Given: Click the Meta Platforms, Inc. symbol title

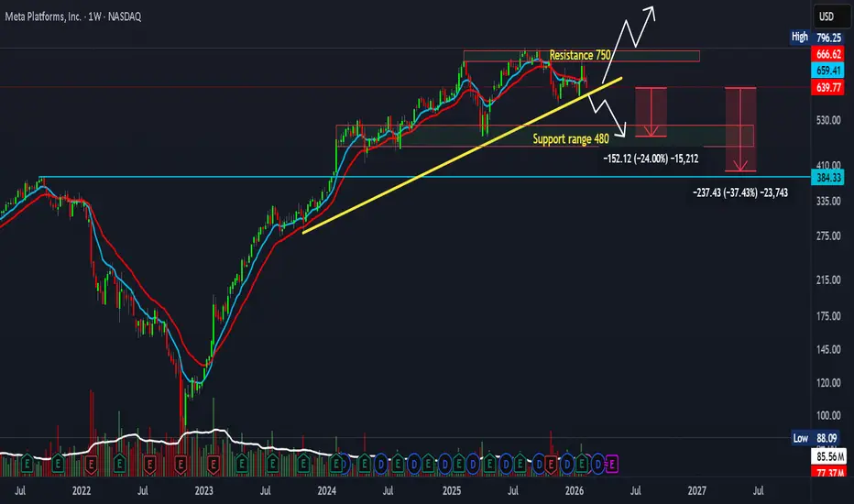Looking at the screenshot, I should [x=43, y=16].
